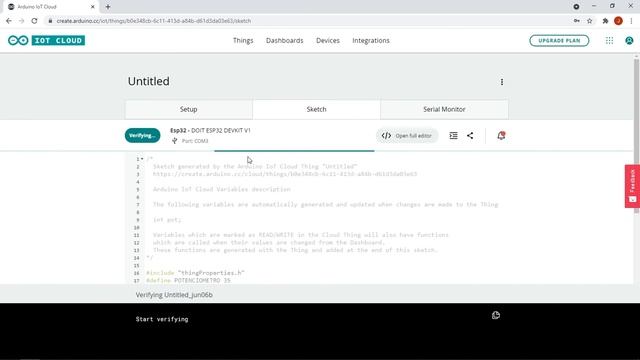Reload the page with refresh icon
Screen dimensions: 640x360
coord(34,21)
